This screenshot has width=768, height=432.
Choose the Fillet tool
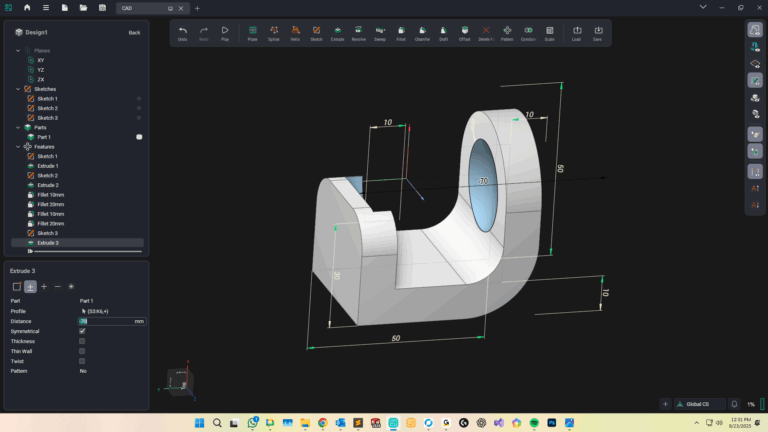tap(400, 33)
